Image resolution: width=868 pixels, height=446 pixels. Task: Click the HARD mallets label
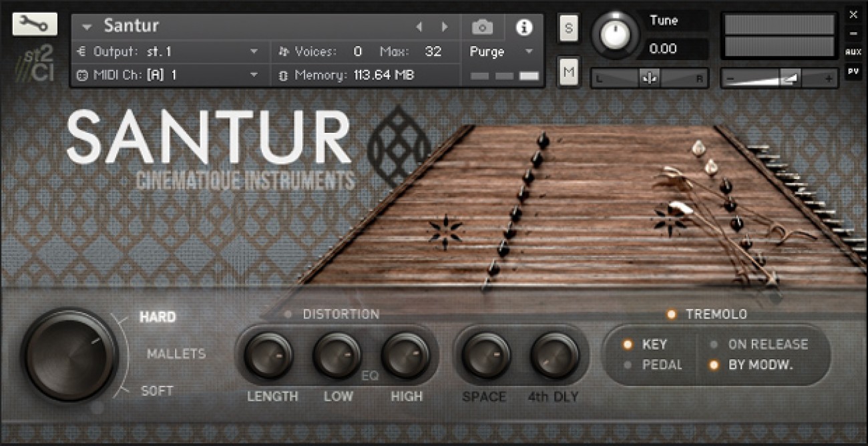[x=158, y=317]
